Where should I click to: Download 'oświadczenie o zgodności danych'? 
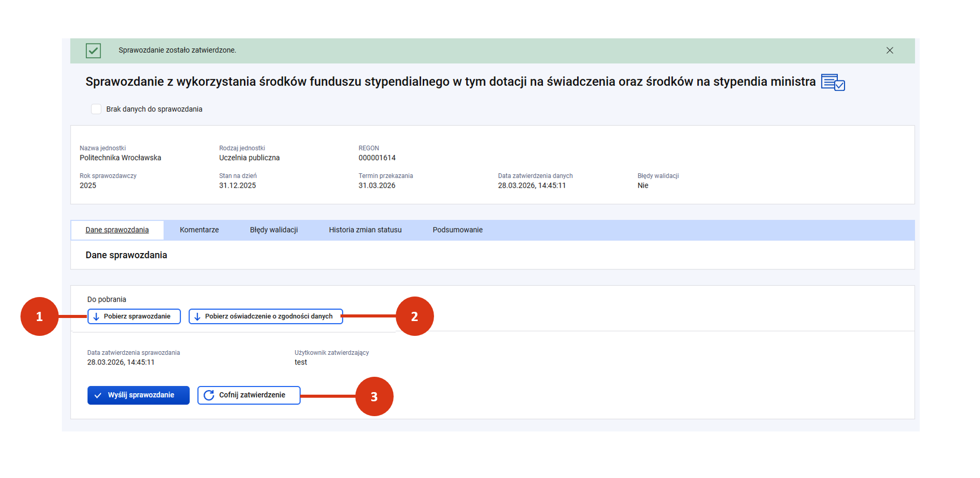coord(265,316)
